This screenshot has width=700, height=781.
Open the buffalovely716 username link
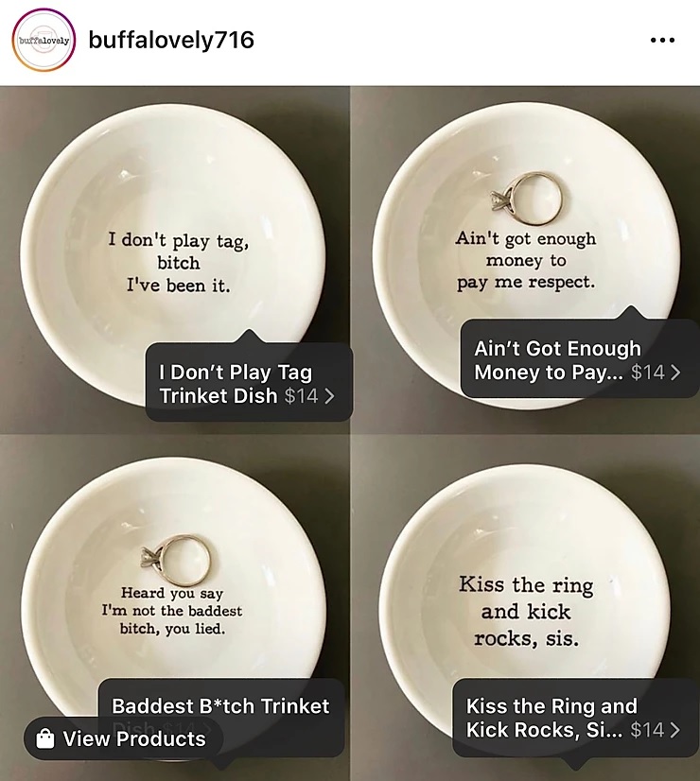[171, 41]
